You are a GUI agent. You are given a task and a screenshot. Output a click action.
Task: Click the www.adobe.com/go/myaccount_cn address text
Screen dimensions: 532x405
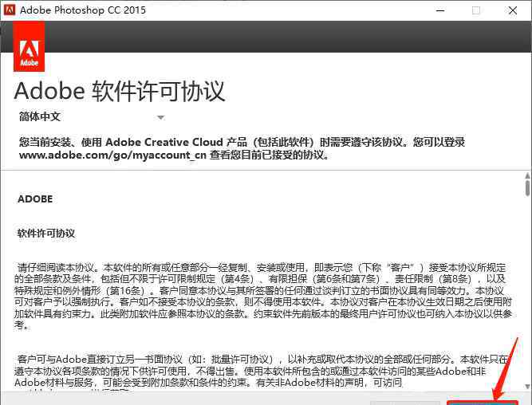112,155
